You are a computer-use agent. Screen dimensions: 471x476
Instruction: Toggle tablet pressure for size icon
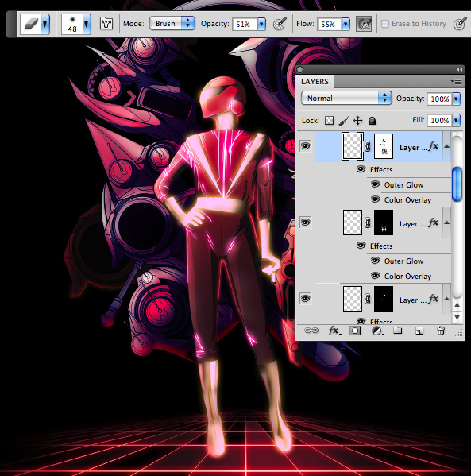460,24
